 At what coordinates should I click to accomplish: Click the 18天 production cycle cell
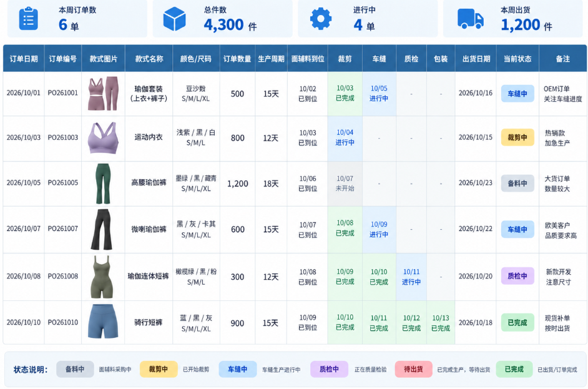(271, 184)
